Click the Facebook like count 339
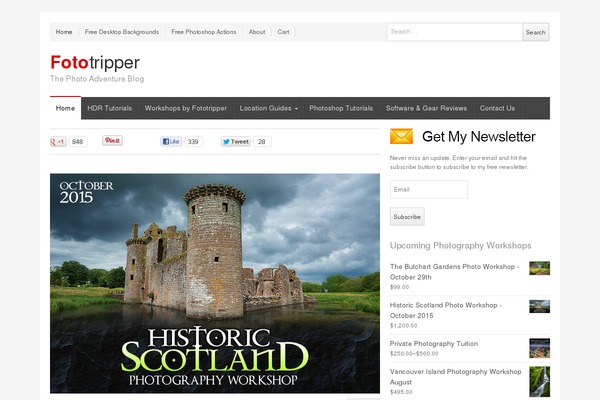The image size is (600, 400). point(193,142)
